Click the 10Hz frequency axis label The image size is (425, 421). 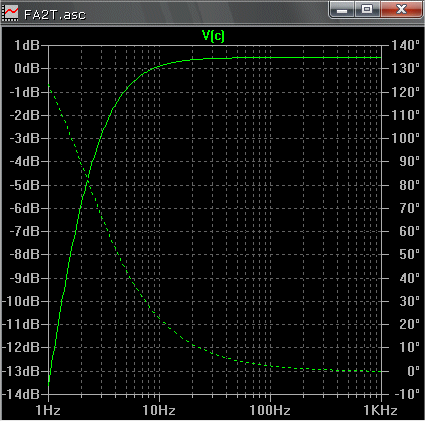pos(159,410)
